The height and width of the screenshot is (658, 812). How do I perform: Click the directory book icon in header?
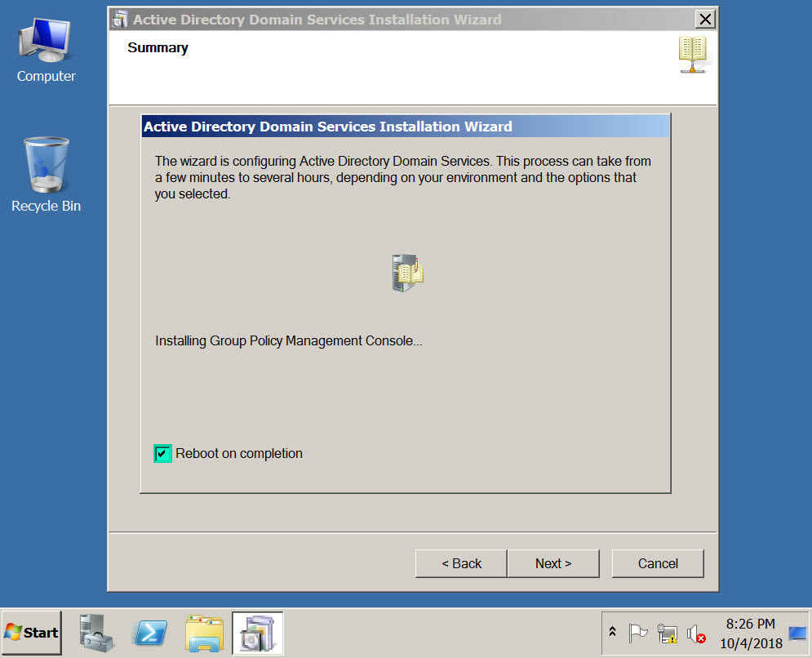692,55
